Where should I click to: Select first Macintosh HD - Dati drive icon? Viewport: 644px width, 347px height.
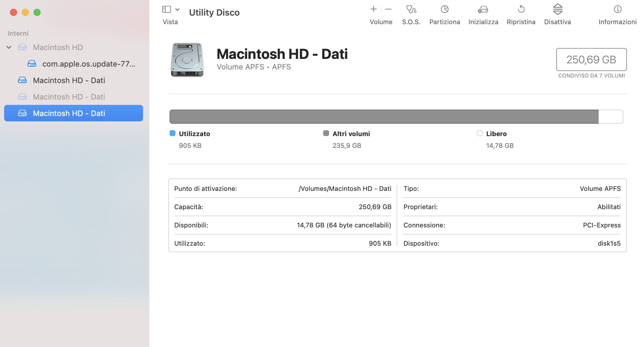[22, 80]
